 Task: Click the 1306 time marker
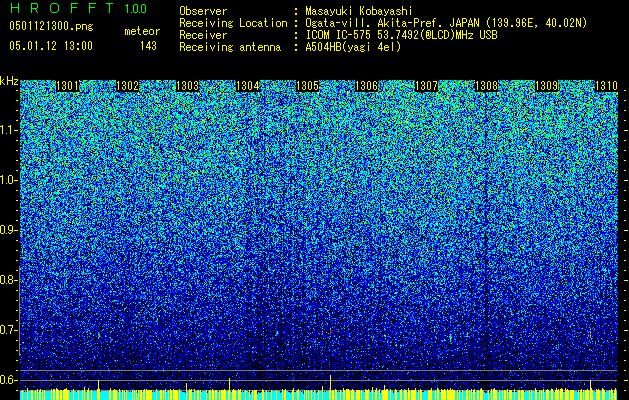[x=367, y=86]
